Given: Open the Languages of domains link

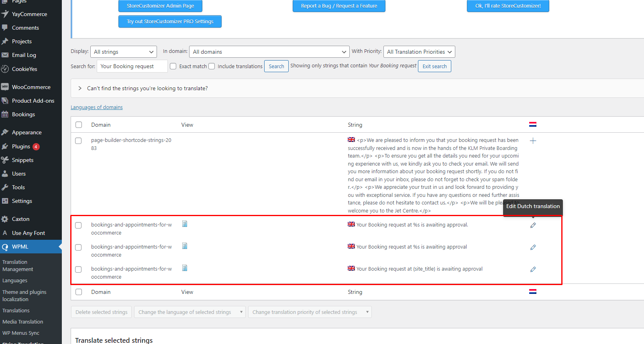Looking at the screenshot, I should pyautogui.click(x=97, y=107).
